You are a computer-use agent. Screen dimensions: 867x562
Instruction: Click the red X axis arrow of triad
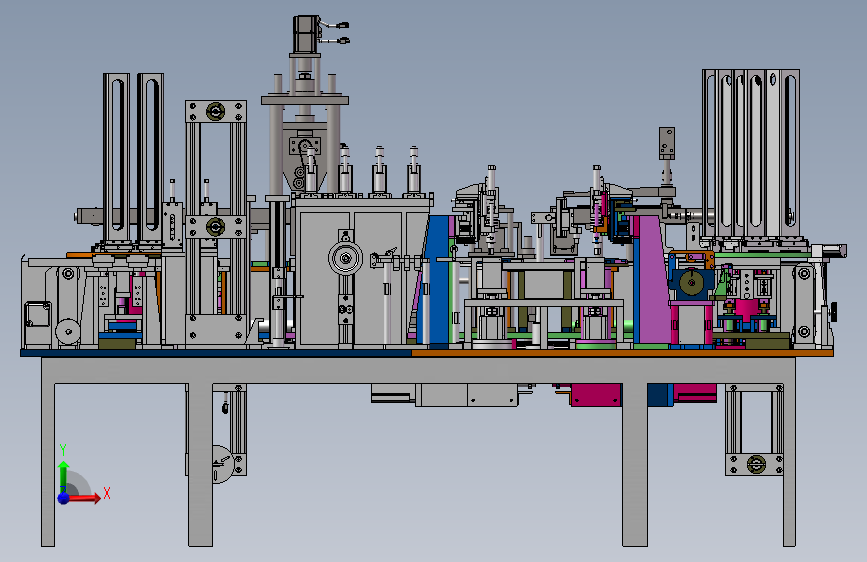(x=84, y=498)
